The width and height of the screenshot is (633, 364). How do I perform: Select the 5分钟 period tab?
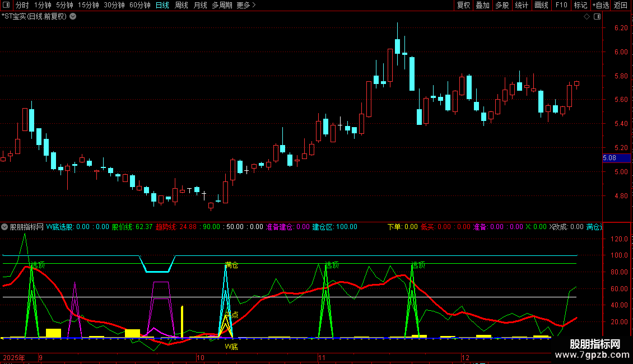coord(64,6)
